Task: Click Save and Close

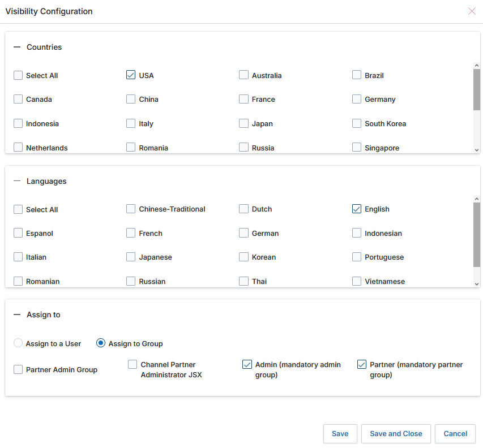Action: tap(396, 434)
